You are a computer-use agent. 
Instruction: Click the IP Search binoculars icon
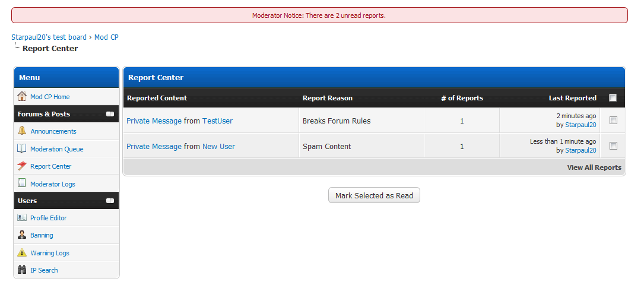point(22,270)
